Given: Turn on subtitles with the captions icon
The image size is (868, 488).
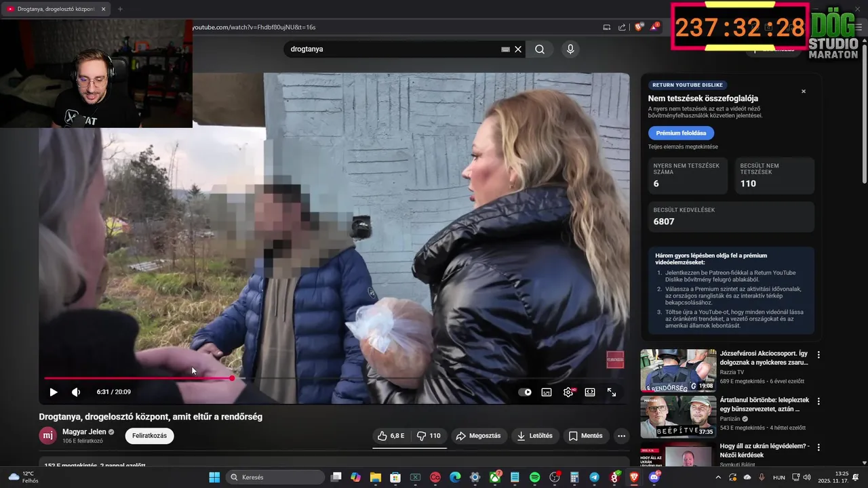Looking at the screenshot, I should coord(547,392).
